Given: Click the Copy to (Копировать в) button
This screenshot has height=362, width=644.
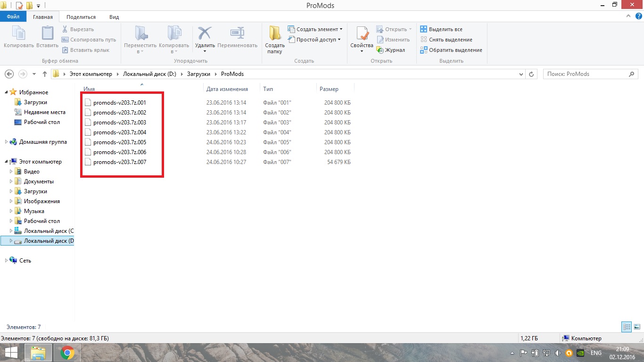Looking at the screenshot, I should pyautogui.click(x=174, y=40).
